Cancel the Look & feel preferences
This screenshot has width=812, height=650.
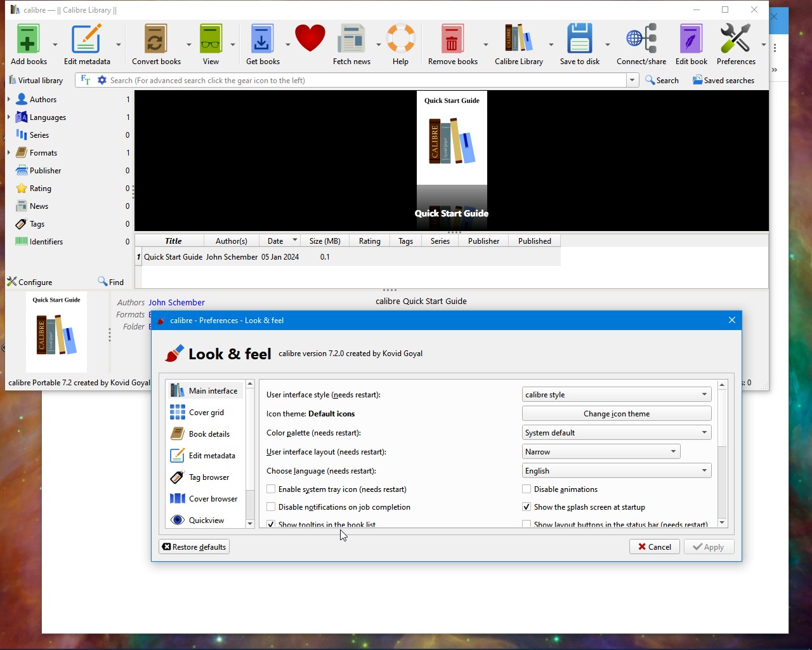pos(655,547)
